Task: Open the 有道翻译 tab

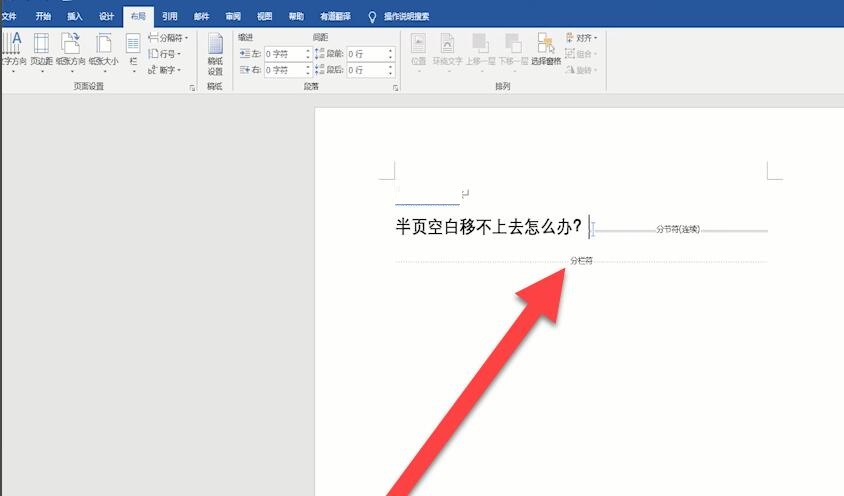Action: [335, 17]
